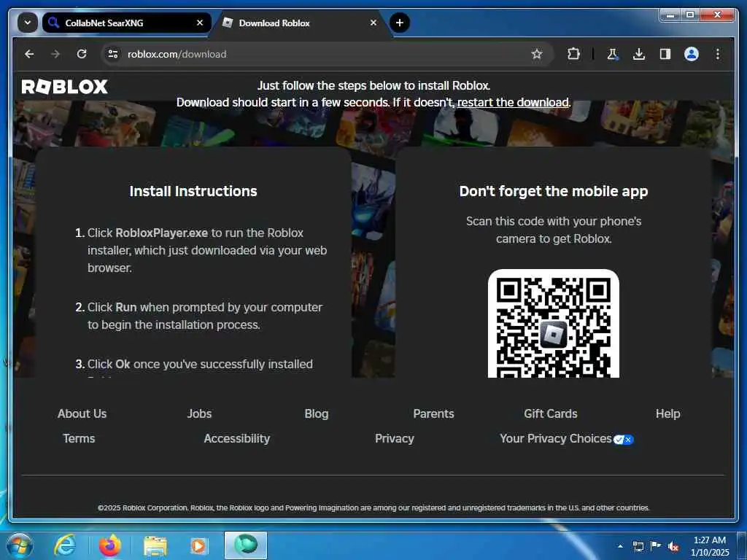
Task: Open the Gift Cards footer link
Action: (x=551, y=414)
